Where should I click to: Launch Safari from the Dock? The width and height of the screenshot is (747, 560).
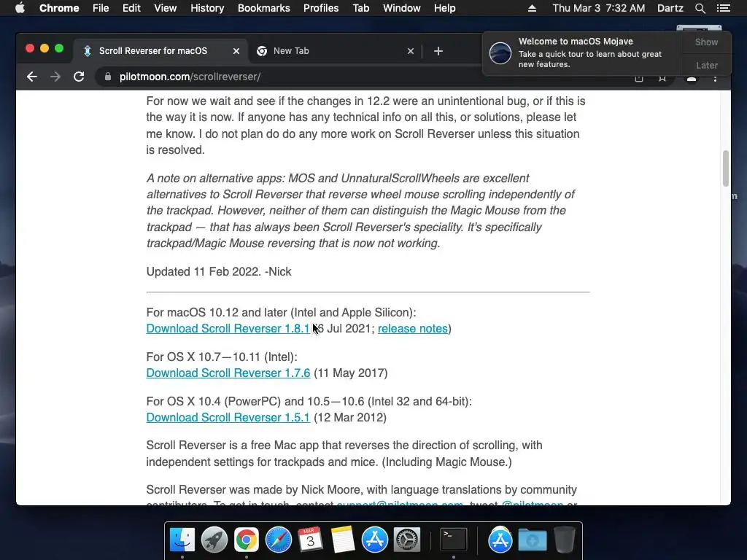pos(278,540)
